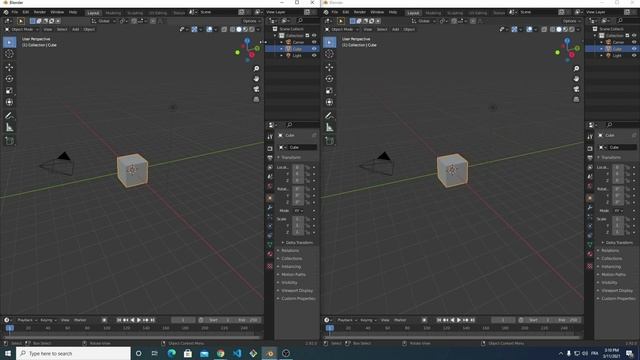Select the Rotate tool in left Blender window
Screen dimensions: 640x360
(x=9, y=79)
